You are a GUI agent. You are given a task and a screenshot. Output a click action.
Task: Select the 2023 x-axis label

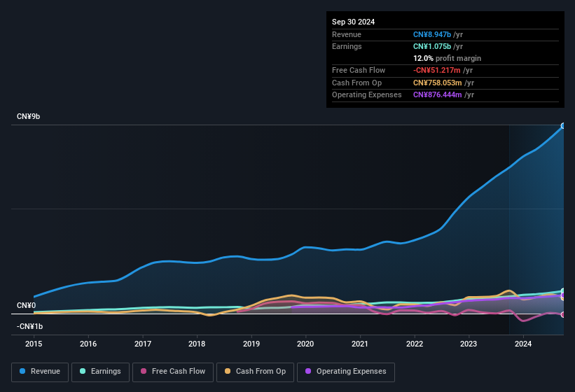[469, 344]
